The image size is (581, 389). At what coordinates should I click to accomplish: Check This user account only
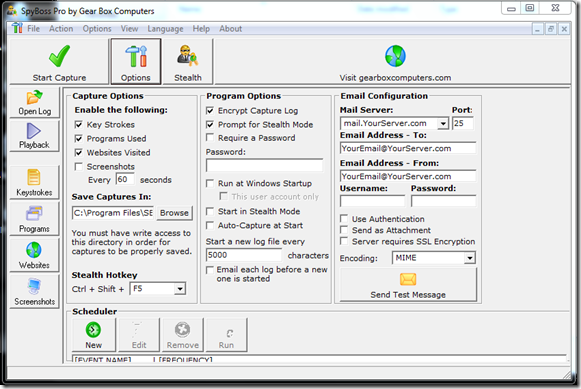223,196
